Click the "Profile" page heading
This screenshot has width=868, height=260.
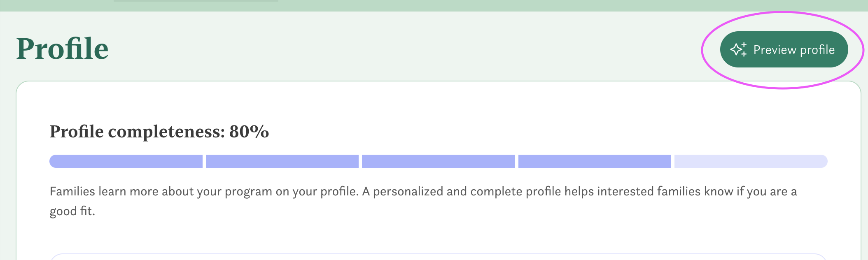click(x=62, y=49)
